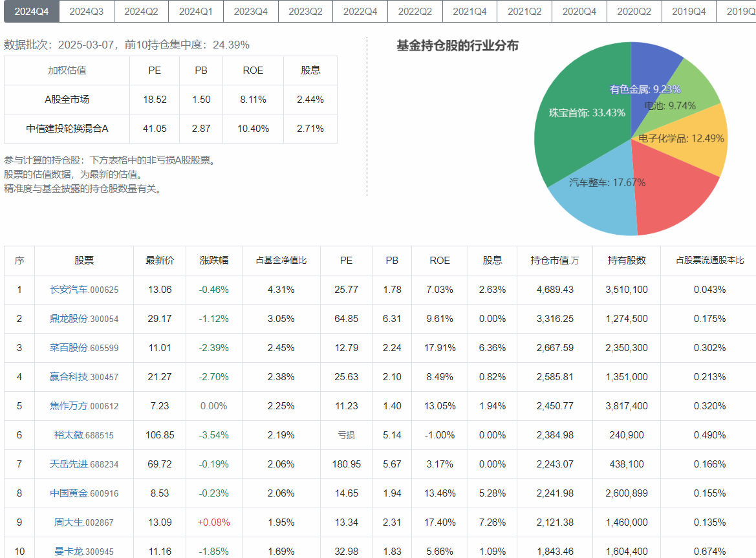Image resolution: width=756 pixels, height=558 pixels.
Task: Open stock link 焦作万方.000612
Action: [x=84, y=406]
